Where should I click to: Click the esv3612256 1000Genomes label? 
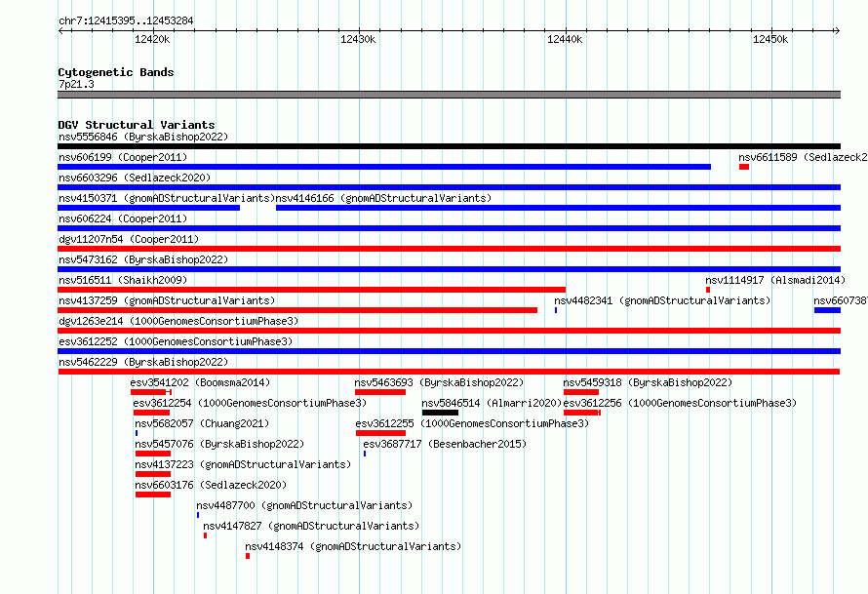point(680,403)
